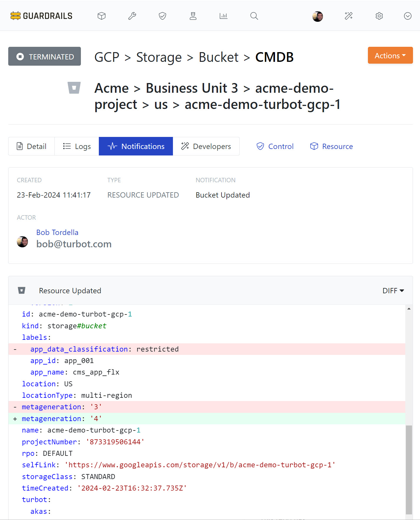Image resolution: width=420 pixels, height=520 pixels.
Task: Open the Resources cube icon in top navigation
Action: click(x=101, y=16)
